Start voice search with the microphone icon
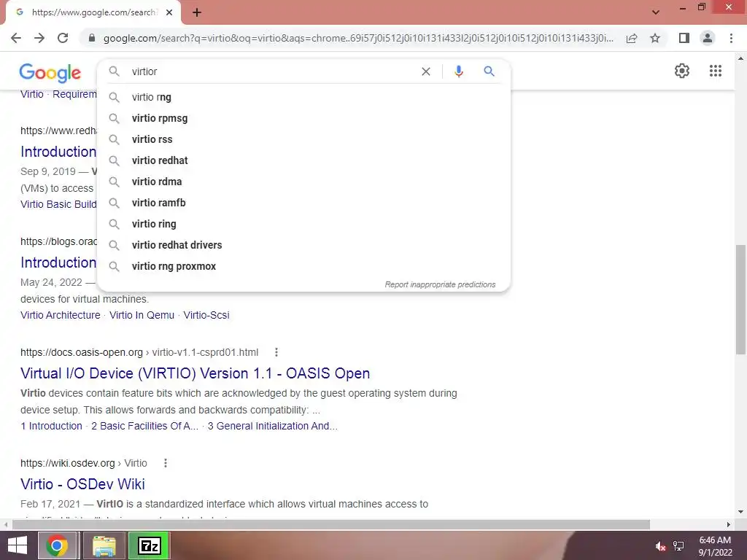The width and height of the screenshot is (747, 560). point(458,71)
